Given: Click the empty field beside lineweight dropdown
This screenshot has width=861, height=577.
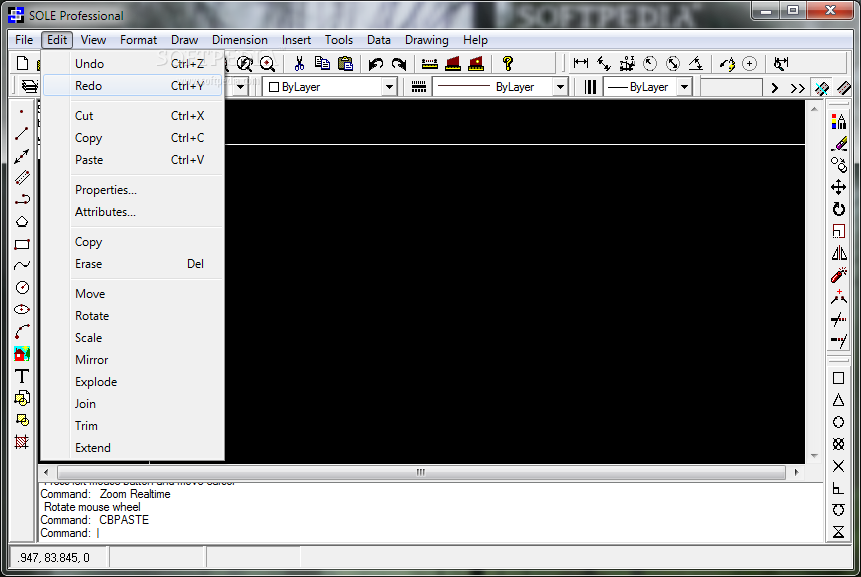Looking at the screenshot, I should click(x=731, y=87).
